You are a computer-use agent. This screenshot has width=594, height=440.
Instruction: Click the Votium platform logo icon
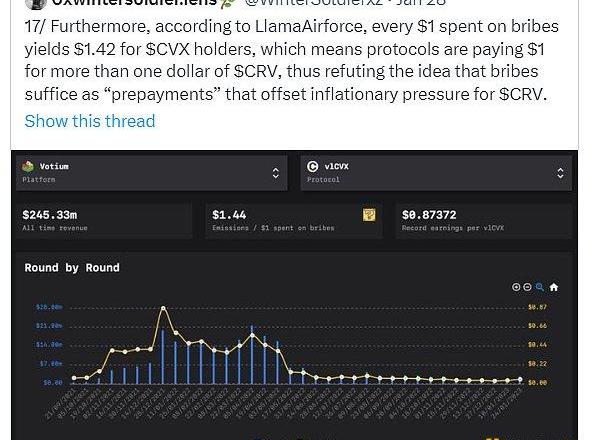(x=28, y=166)
